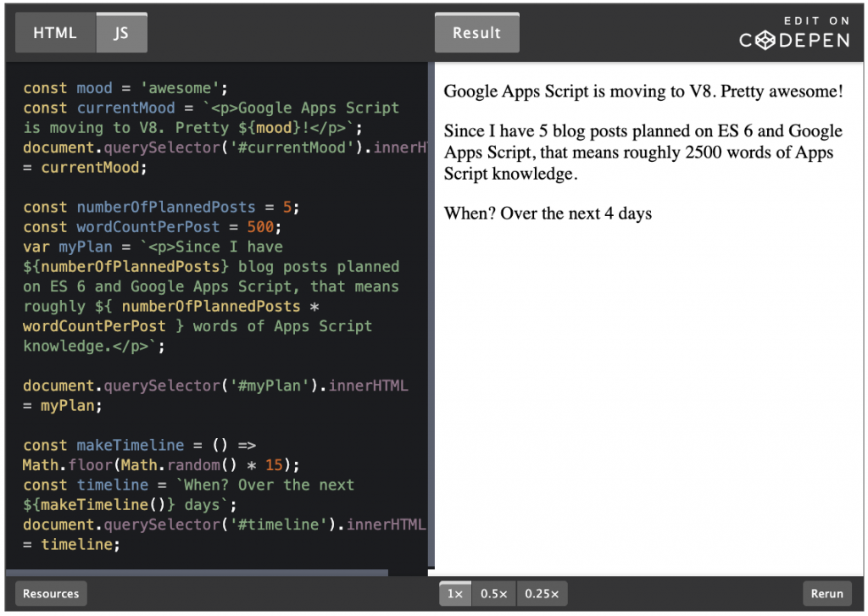Click result text "When? Over the next 4 days"
868x616 pixels.
[548, 213]
